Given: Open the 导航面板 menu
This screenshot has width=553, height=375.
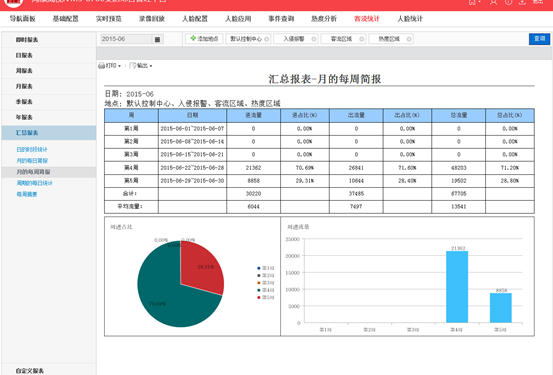Looking at the screenshot, I should (23, 19).
